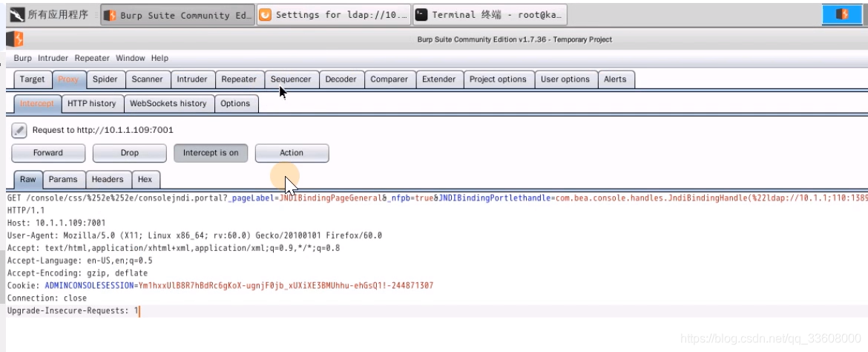Open the Window menu
The image size is (868, 352).
[130, 58]
